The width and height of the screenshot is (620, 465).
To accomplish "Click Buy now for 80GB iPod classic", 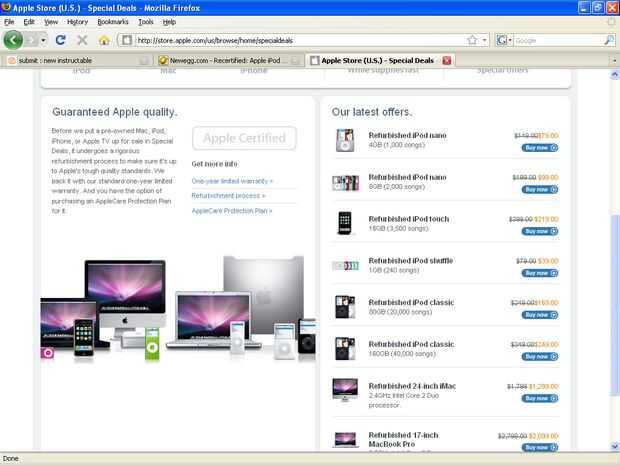I will coord(540,315).
